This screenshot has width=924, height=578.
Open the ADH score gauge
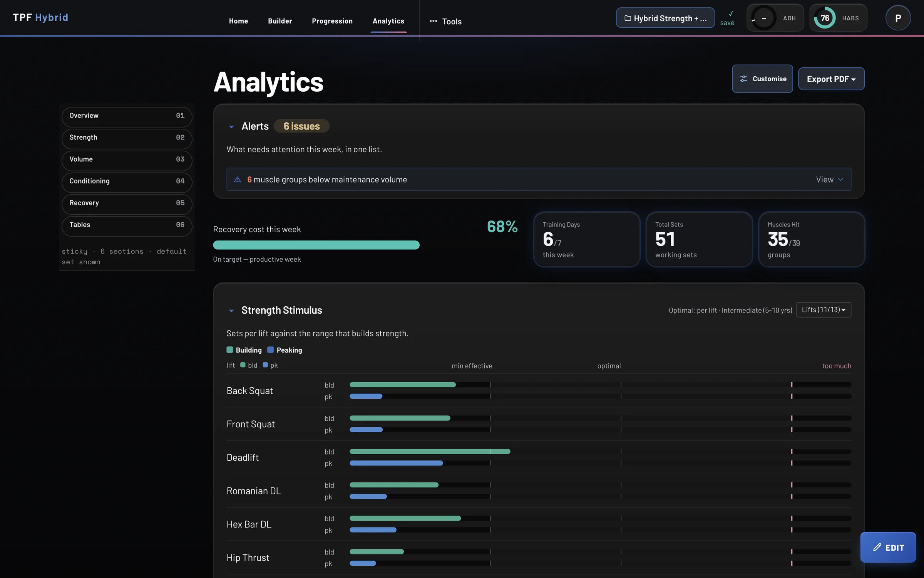pos(775,18)
